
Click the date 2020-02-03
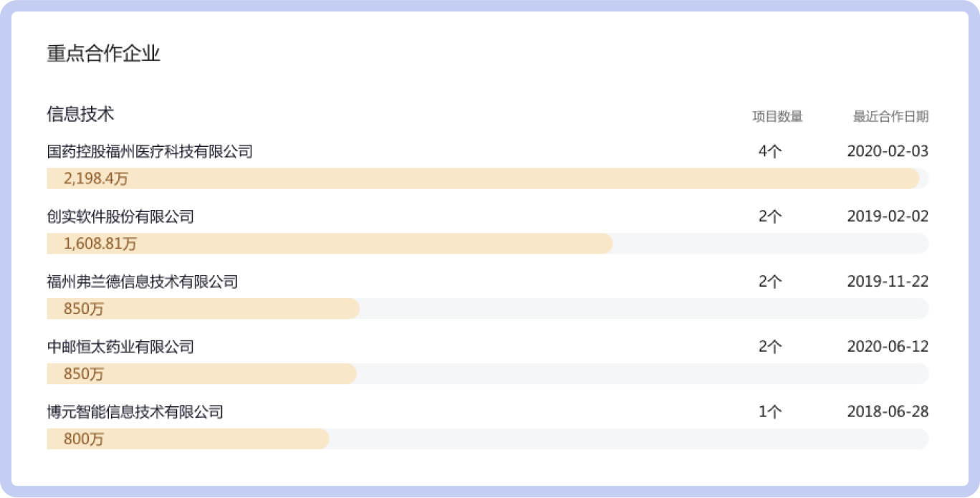tap(888, 151)
